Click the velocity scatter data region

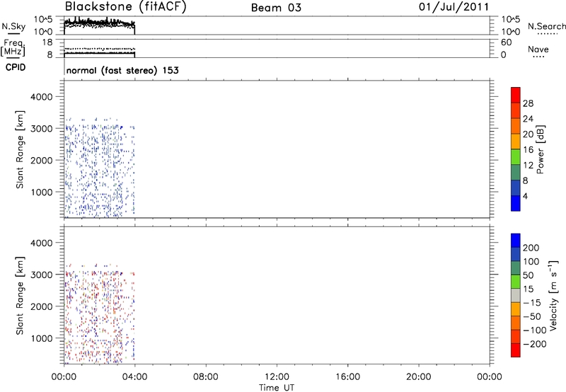99,313
